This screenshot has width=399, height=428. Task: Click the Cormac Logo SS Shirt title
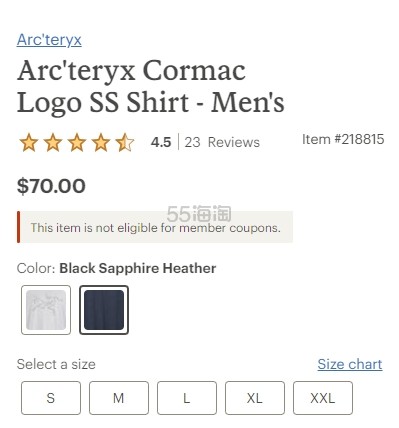coord(151,86)
